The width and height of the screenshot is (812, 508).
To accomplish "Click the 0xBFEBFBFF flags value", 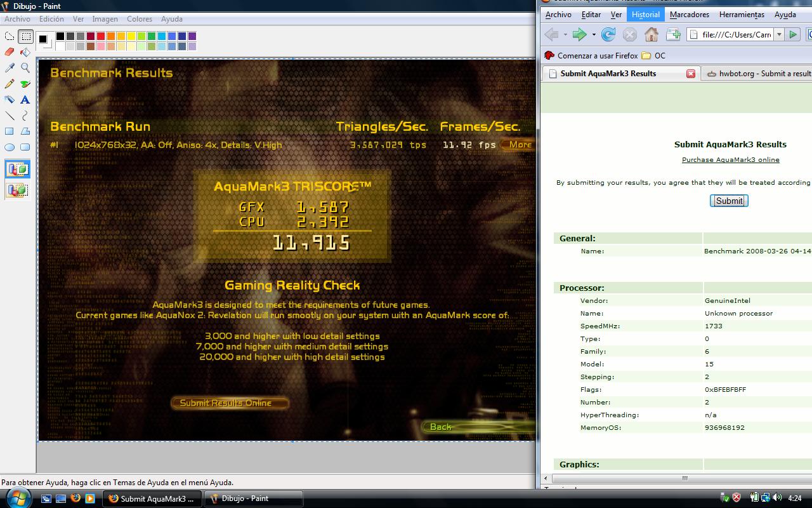I will point(725,390).
